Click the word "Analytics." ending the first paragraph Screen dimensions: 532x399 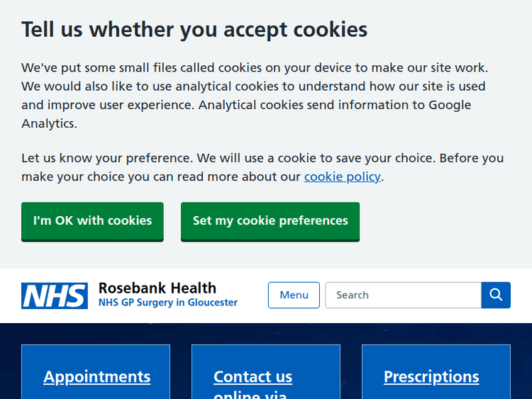tap(49, 123)
